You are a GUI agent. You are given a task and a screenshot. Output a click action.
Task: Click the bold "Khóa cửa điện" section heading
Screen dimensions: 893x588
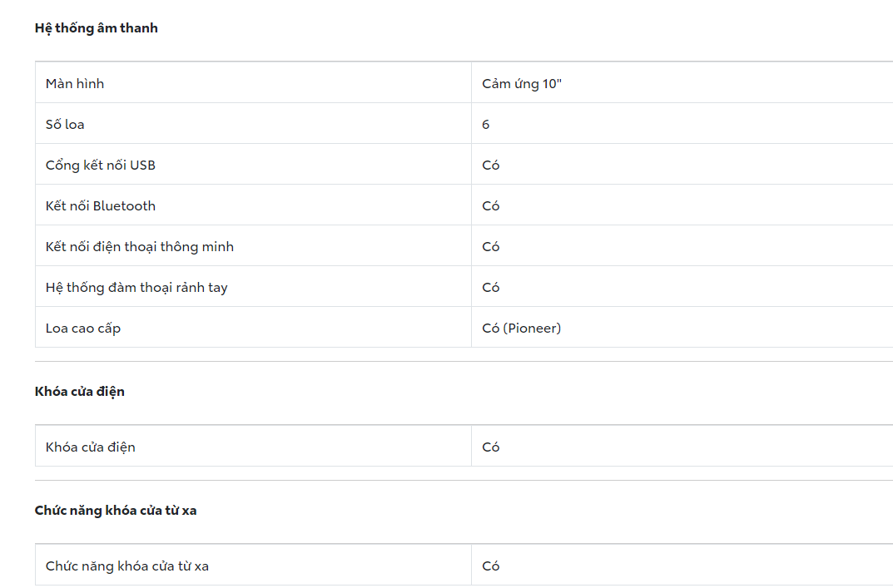(80, 392)
